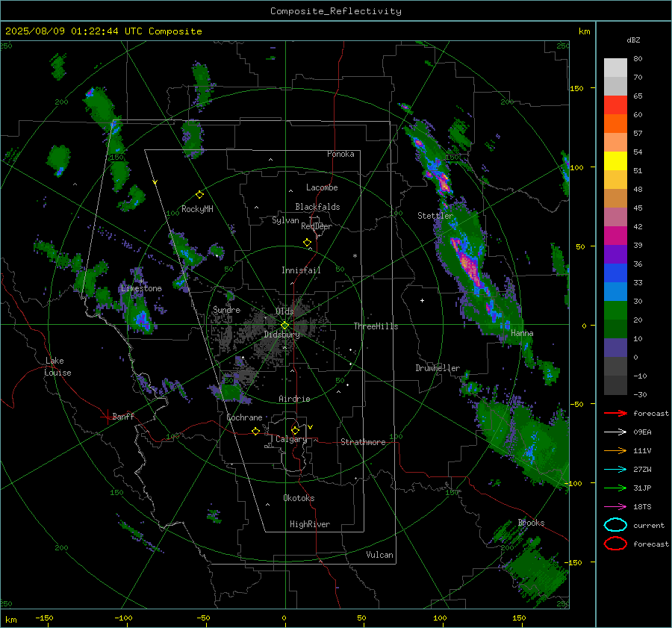Click the Sylvan label
The height and width of the screenshot is (628, 672).
tap(285, 220)
